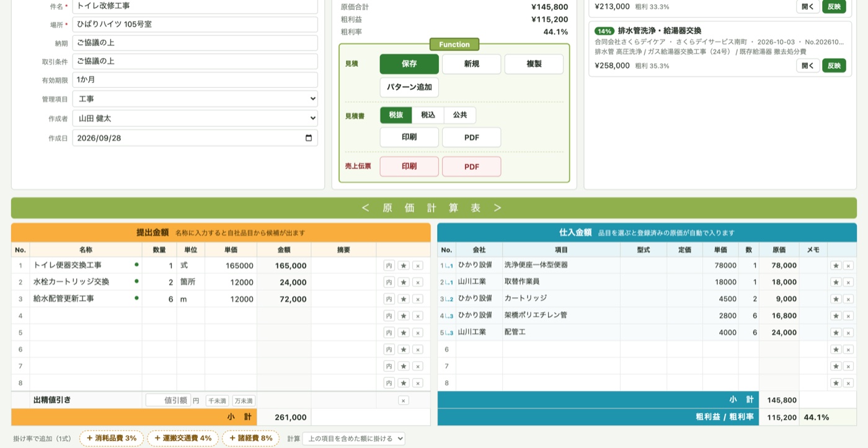Screen dimensions: 868x448
Task: Star the トイレ便器交換工事 row
Action: (404, 265)
